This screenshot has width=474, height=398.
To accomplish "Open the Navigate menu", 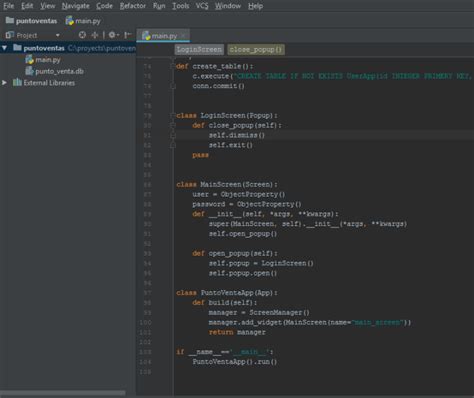I will click(x=75, y=6).
